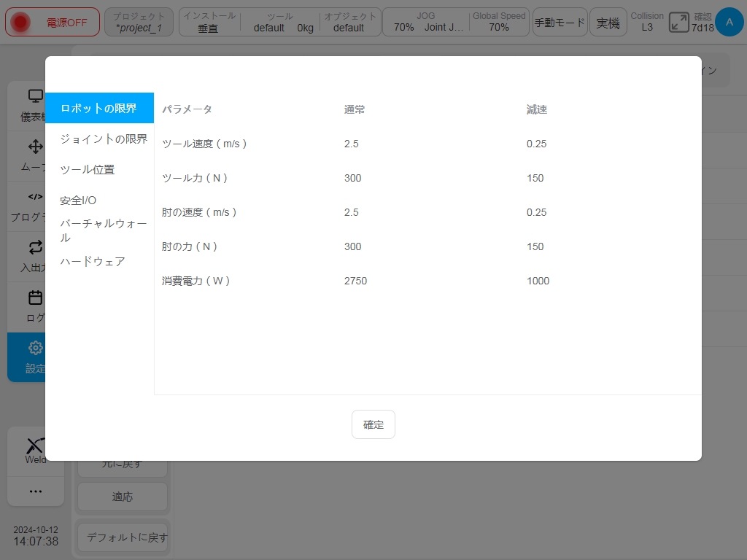Click the red power OFF indicator icon
The height and width of the screenshot is (560, 747).
(20, 22)
